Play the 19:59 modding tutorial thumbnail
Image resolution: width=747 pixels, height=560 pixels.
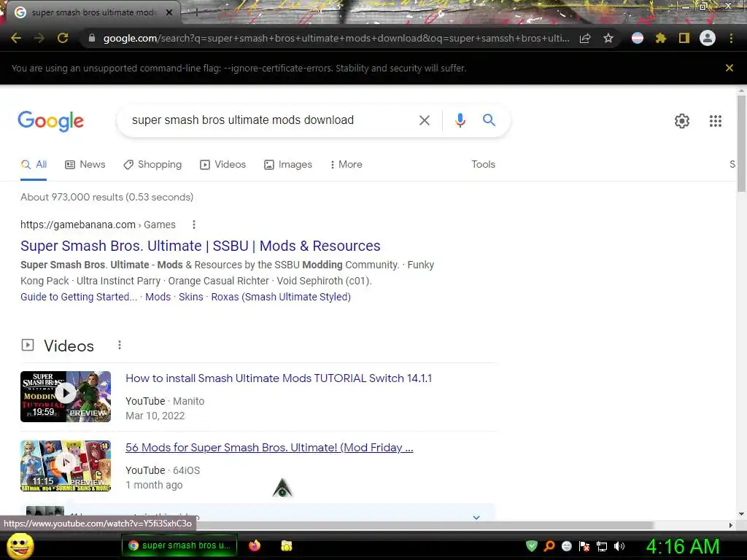(x=66, y=396)
